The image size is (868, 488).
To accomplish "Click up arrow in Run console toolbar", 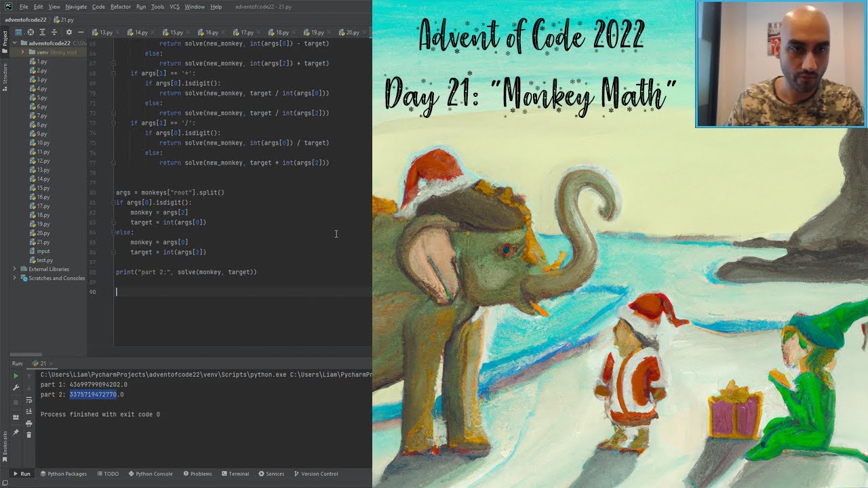I will click(29, 375).
